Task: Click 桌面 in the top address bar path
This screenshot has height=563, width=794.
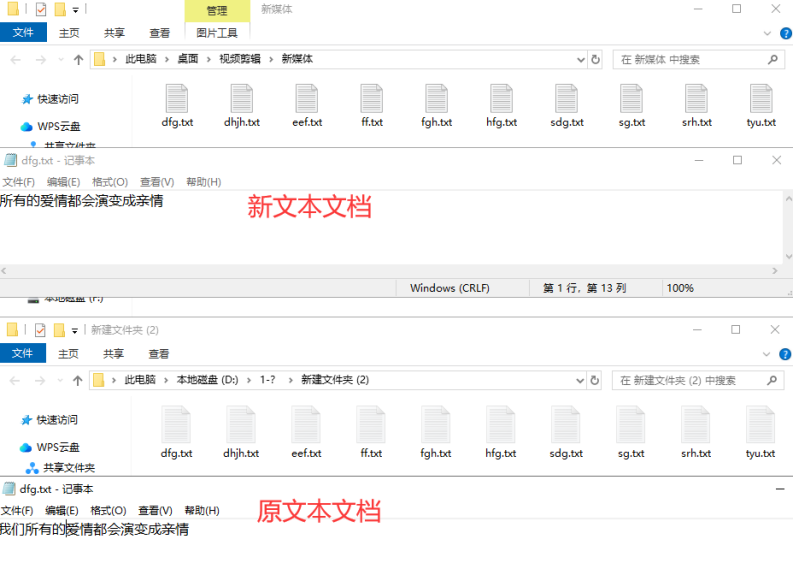Action: click(188, 60)
